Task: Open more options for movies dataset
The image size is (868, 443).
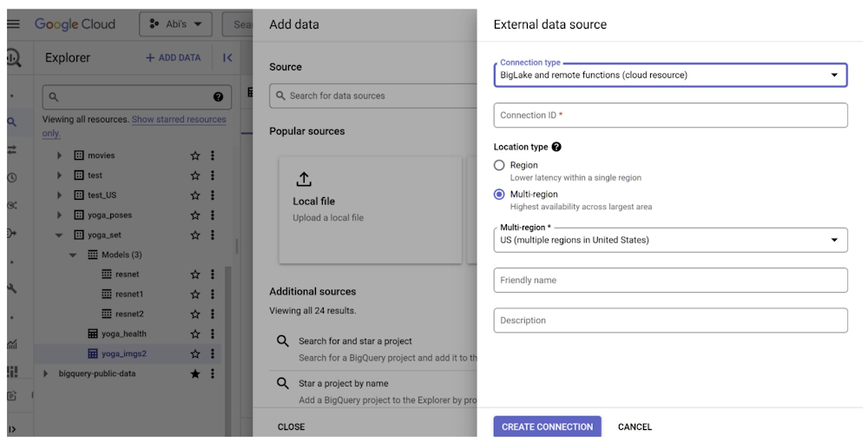Action: click(x=213, y=155)
